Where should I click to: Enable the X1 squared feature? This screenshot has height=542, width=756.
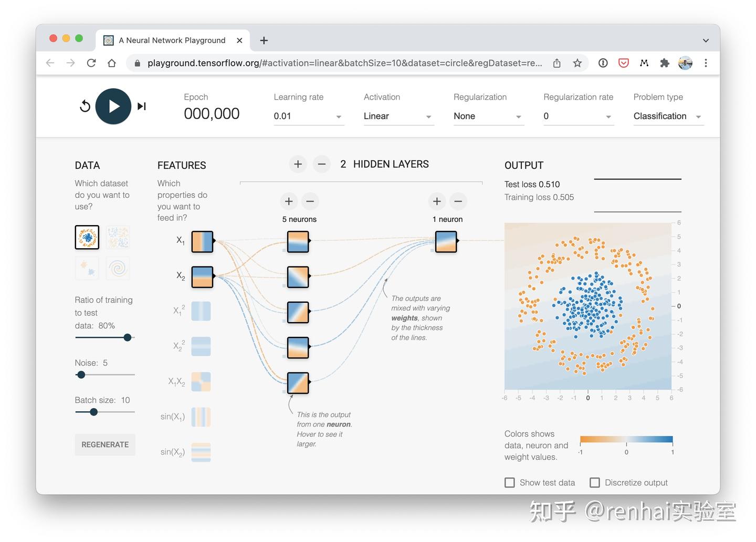coord(201,311)
